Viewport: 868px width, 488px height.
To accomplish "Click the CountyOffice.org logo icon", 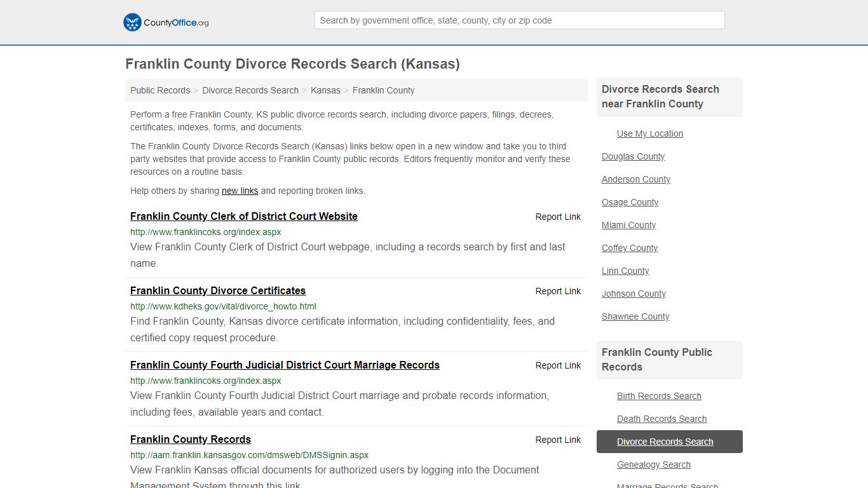I will [132, 22].
